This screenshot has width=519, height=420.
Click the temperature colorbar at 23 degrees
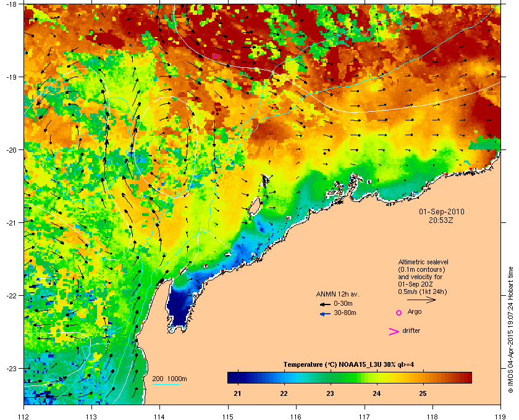pos(330,377)
